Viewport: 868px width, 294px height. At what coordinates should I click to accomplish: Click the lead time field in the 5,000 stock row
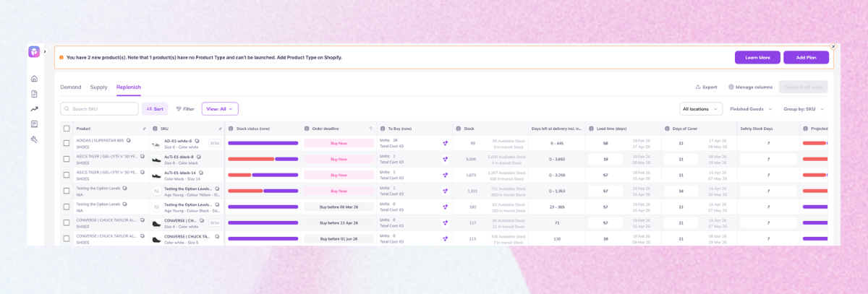tap(605, 159)
